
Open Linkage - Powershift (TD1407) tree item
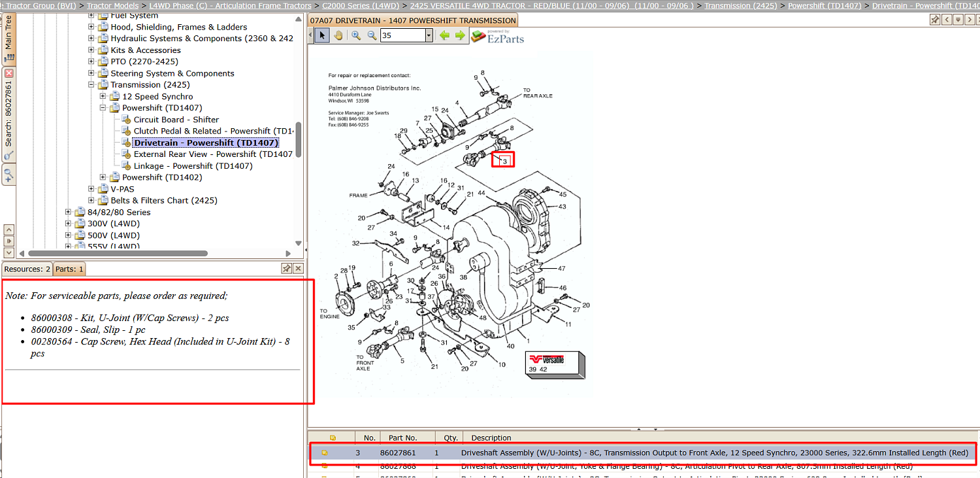pos(193,166)
